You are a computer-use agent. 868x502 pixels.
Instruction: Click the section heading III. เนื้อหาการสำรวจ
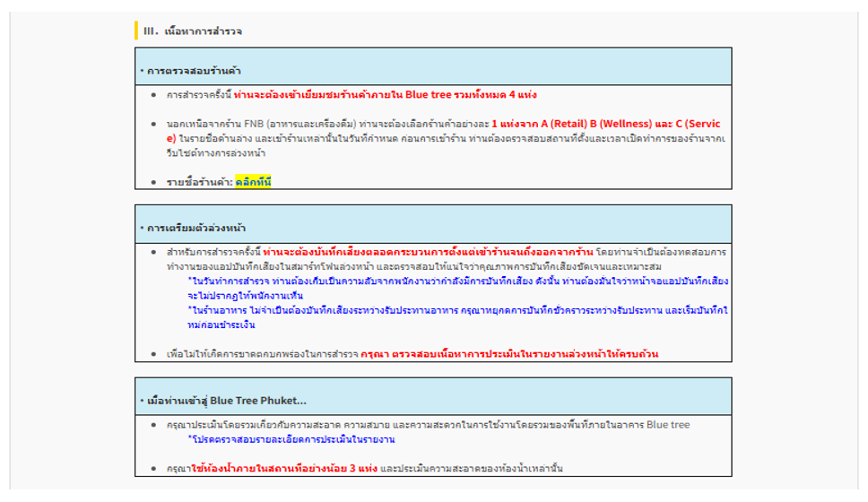pyautogui.click(x=193, y=31)
